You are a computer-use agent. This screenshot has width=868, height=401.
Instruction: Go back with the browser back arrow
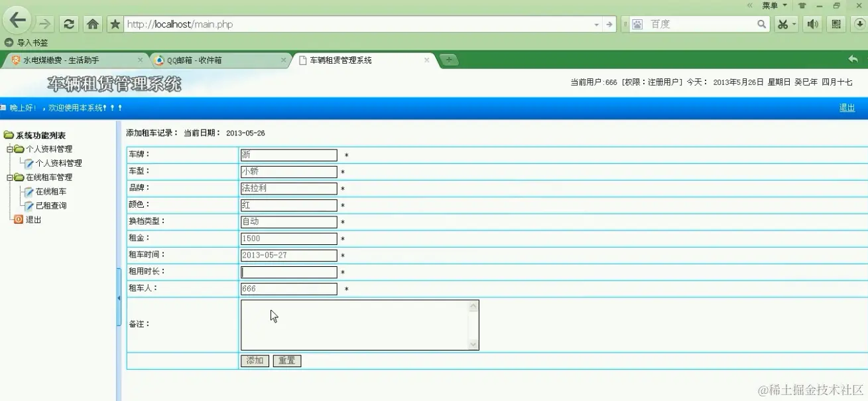pos(18,21)
